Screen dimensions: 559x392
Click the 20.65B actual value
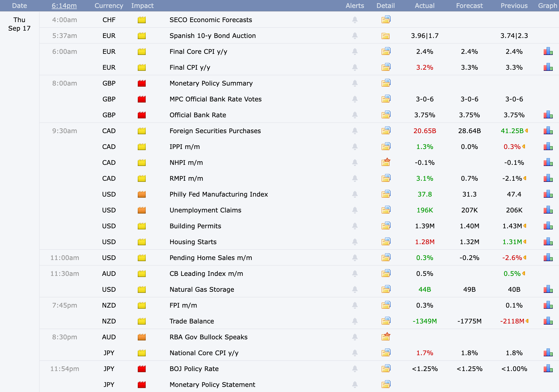(425, 131)
